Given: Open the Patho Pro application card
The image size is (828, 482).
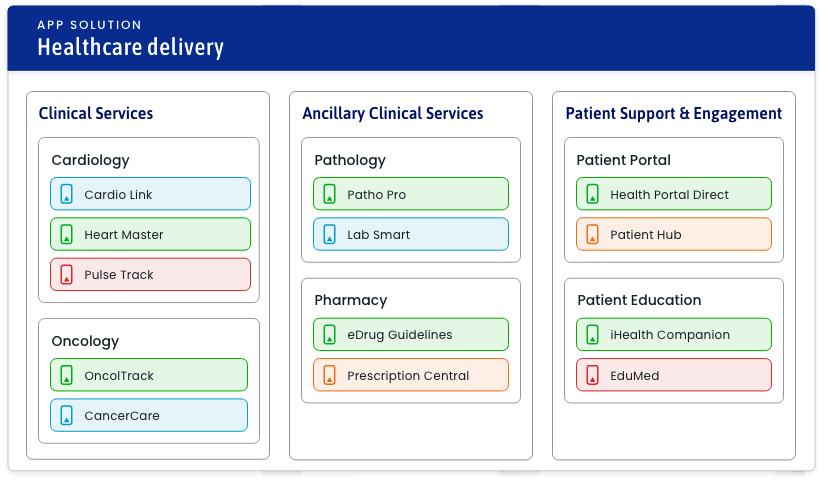Looking at the screenshot, I should (x=411, y=194).
